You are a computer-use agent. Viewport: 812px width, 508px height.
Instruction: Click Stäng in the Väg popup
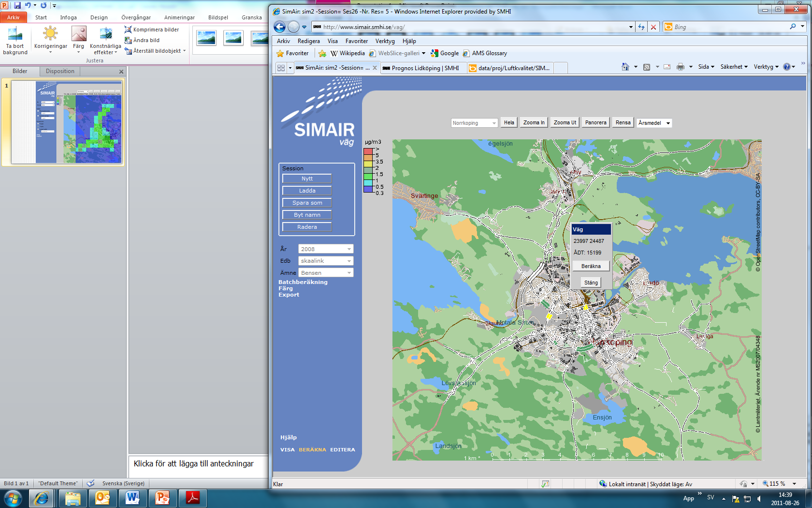click(x=591, y=283)
